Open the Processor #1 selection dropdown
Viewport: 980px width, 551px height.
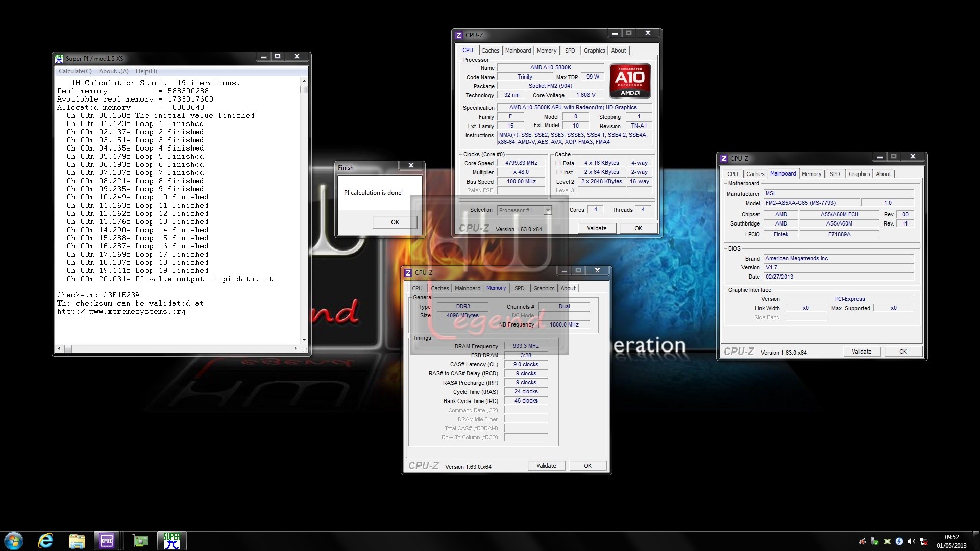(525, 210)
